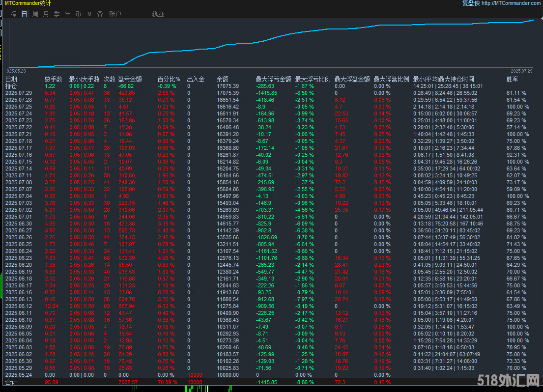Click the 胜率 column header
The image size is (543, 392).
(x=513, y=79)
